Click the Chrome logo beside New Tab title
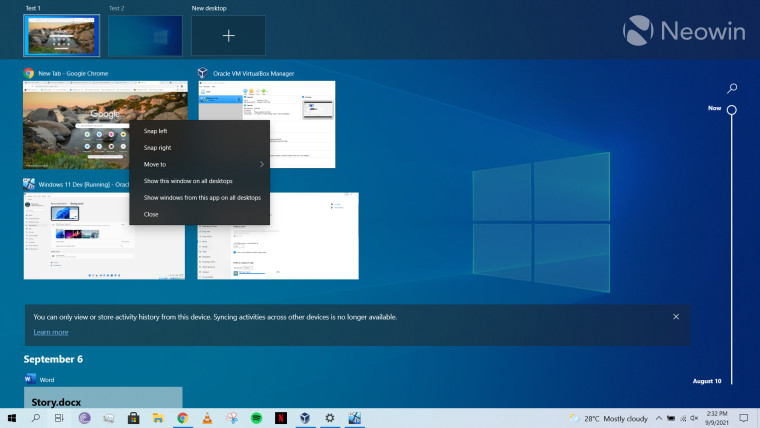This screenshot has height=428, width=760. click(29, 73)
